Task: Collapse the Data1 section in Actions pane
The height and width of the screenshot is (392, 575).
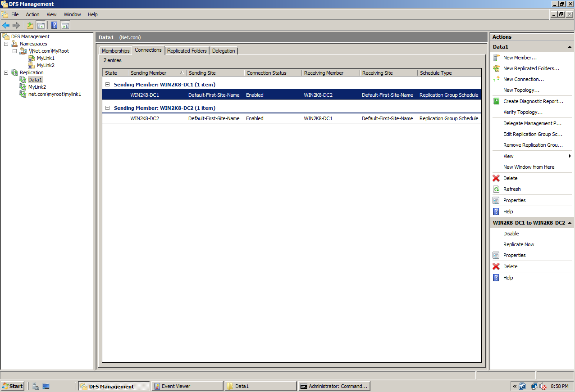Action: coord(570,46)
